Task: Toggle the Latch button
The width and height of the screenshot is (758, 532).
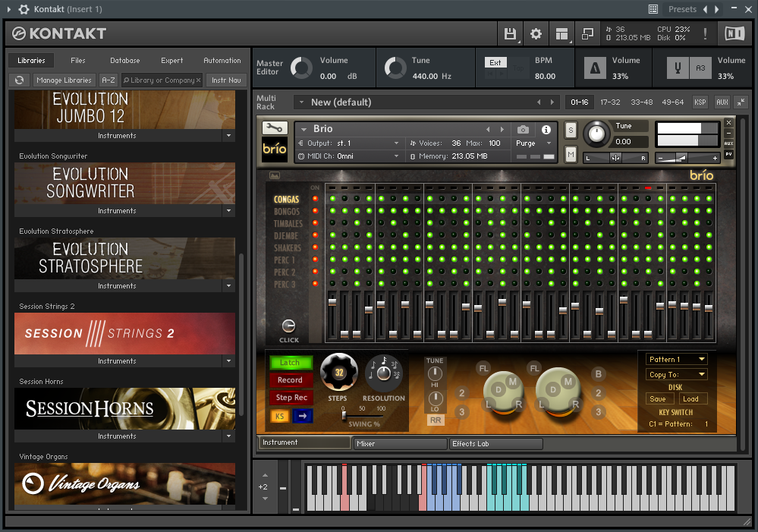Action: click(291, 363)
